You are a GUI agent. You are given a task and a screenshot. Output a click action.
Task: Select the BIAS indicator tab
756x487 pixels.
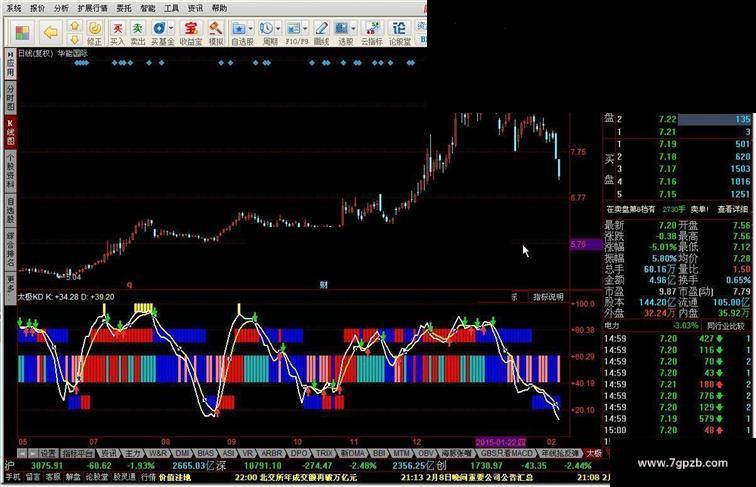(206, 453)
